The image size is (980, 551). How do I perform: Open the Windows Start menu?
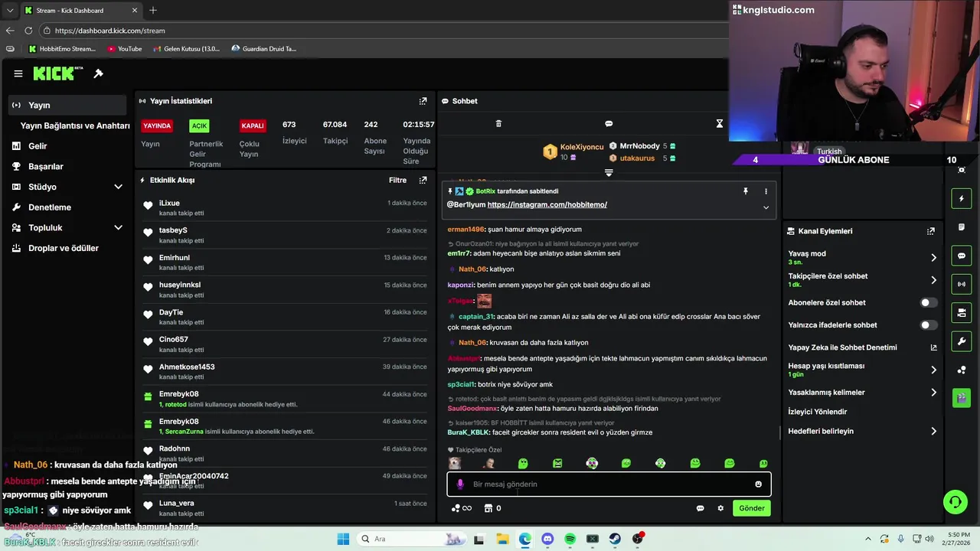coord(343,539)
